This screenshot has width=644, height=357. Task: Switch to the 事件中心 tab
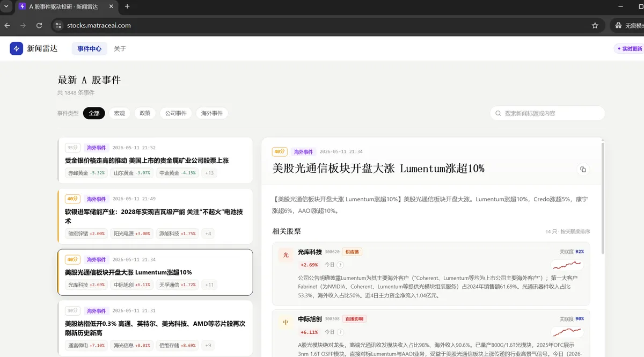(x=90, y=48)
